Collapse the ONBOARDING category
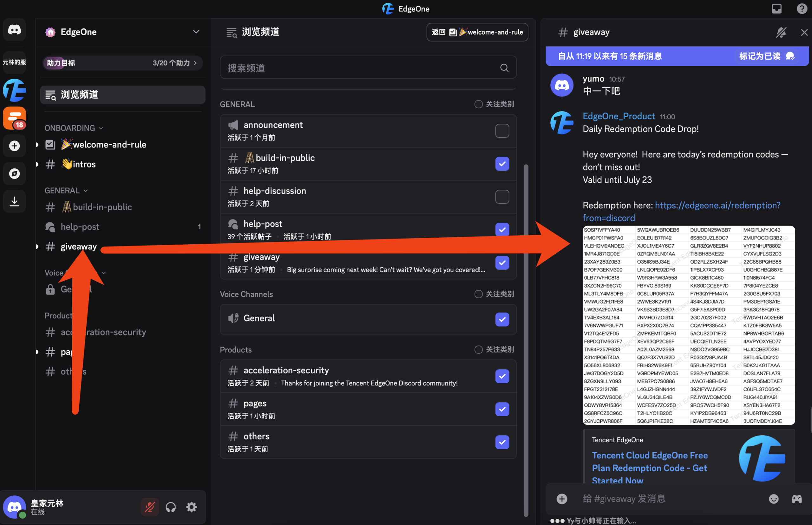Image resolution: width=812 pixels, height=525 pixels. coord(74,128)
